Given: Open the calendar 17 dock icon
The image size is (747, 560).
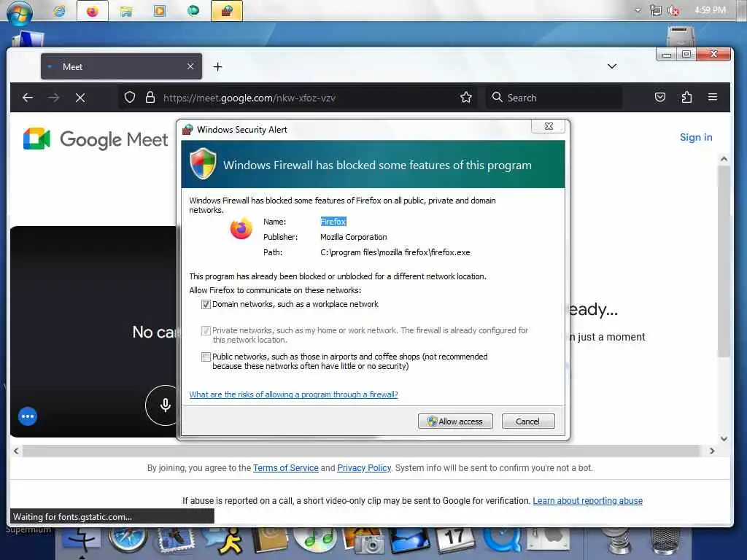Looking at the screenshot, I should coord(454,540).
